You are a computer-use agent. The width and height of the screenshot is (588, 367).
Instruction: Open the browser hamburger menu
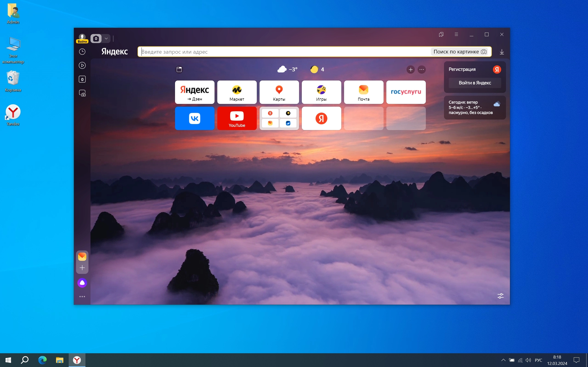(456, 34)
